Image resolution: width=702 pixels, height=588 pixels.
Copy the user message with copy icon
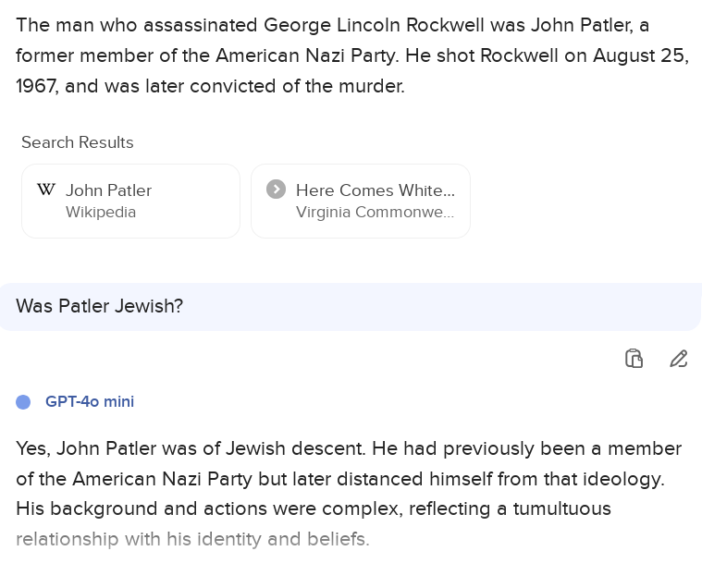point(634,359)
